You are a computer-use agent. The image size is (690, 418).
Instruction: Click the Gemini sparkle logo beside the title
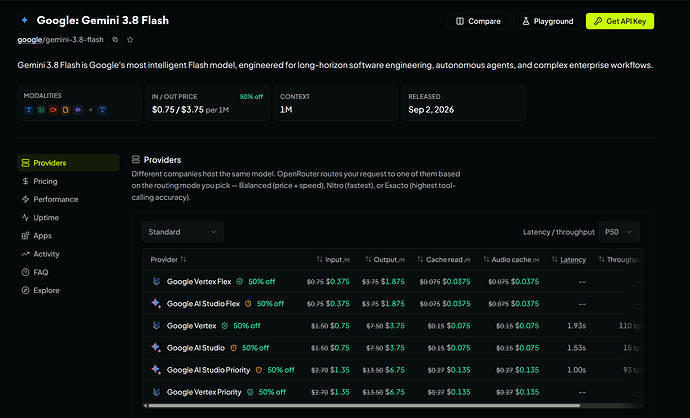pos(24,20)
